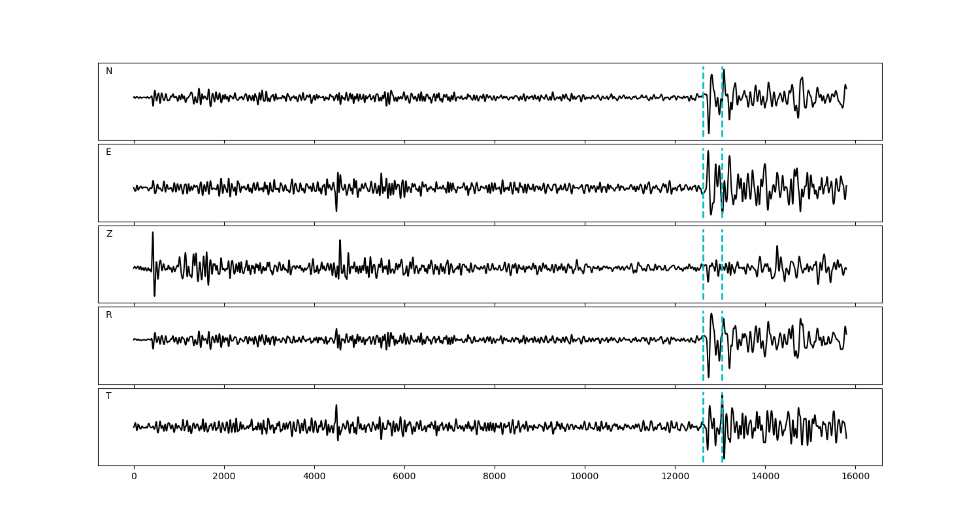Select the 10000 x-axis tick label
Viewport: 980px width, 523px height.
click(x=585, y=477)
